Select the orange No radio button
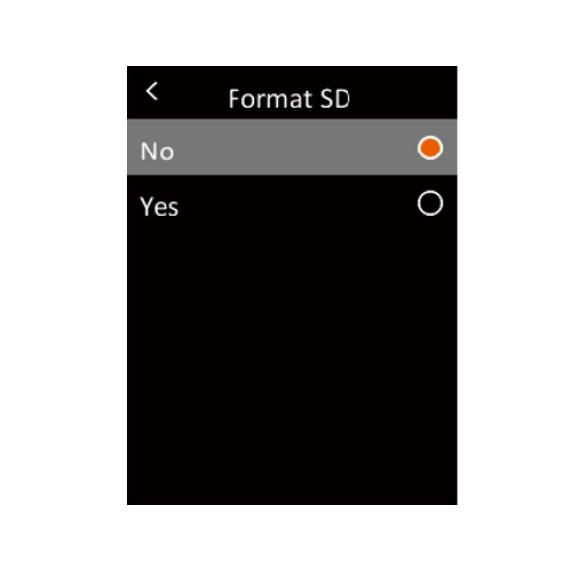 (x=430, y=148)
